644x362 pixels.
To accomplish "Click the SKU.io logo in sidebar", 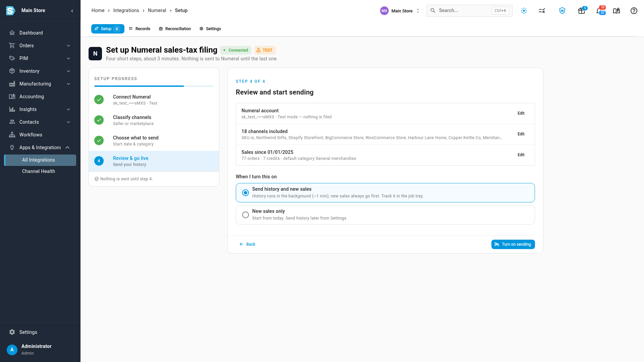I will click(x=11, y=11).
